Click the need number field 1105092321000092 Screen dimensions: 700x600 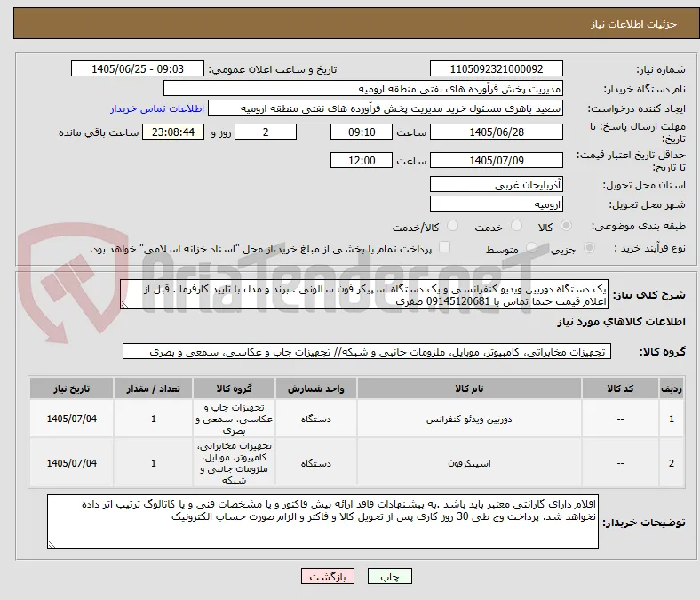(x=497, y=68)
